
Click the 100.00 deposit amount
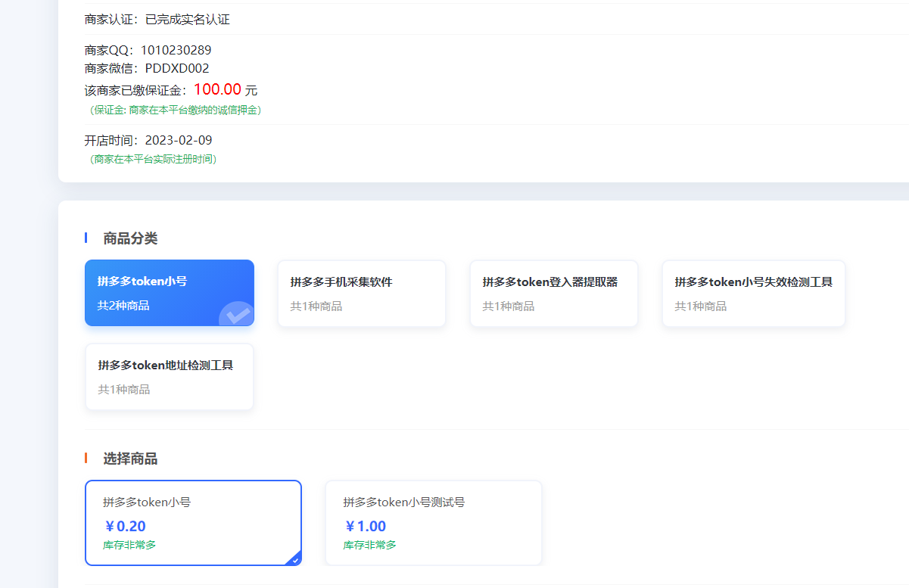pos(217,89)
